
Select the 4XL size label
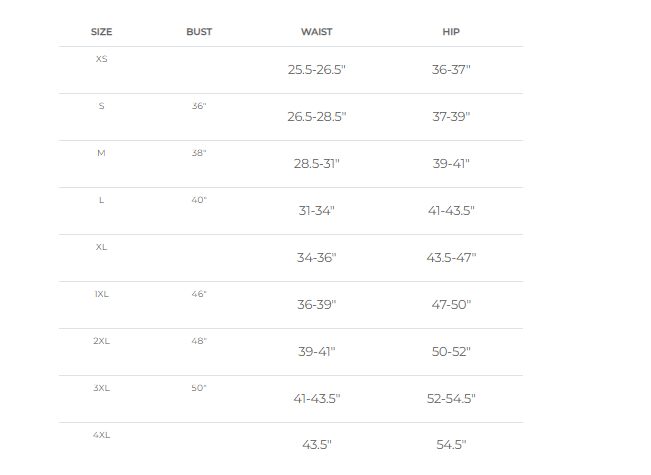102,435
